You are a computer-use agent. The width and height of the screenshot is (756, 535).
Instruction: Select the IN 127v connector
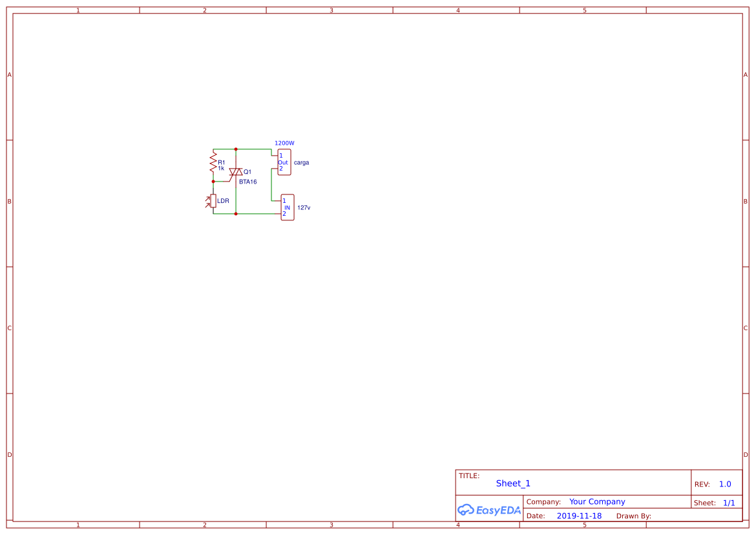pyautogui.click(x=288, y=207)
